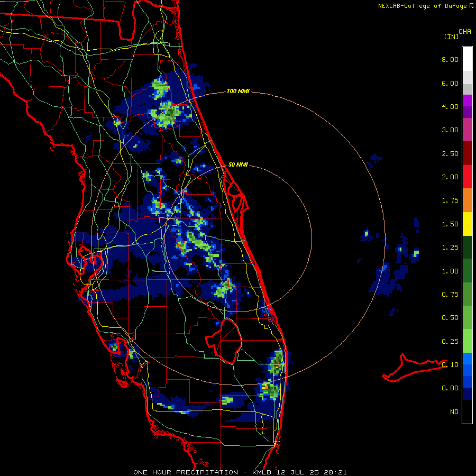Click the 2.00 legend value

point(450,177)
